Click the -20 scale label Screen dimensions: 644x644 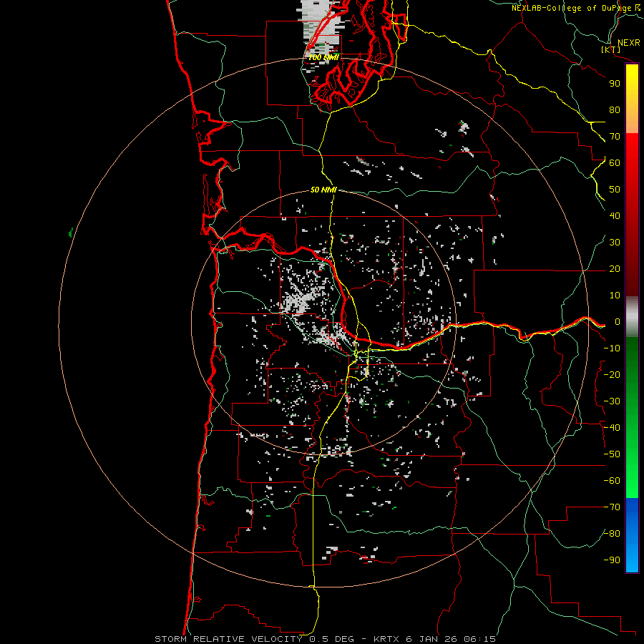[612, 374]
